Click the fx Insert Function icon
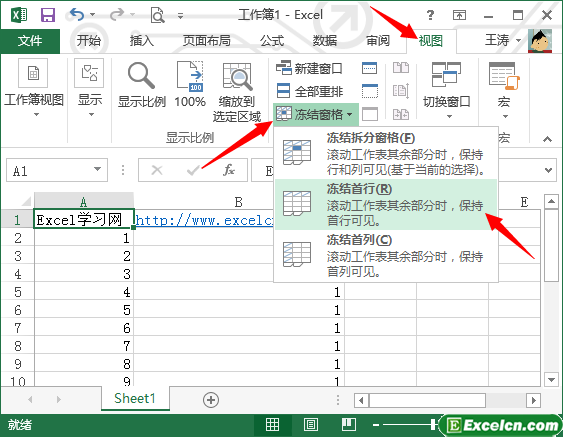The width and height of the screenshot is (563, 437). coord(229,169)
